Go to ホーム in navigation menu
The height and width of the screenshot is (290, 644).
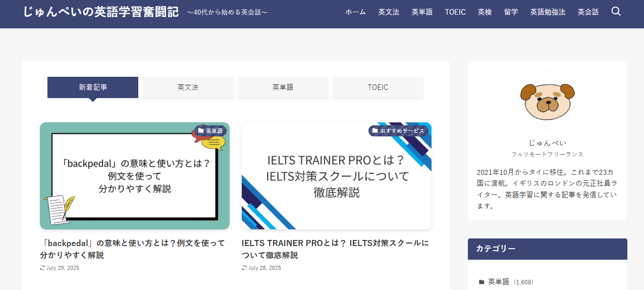355,12
